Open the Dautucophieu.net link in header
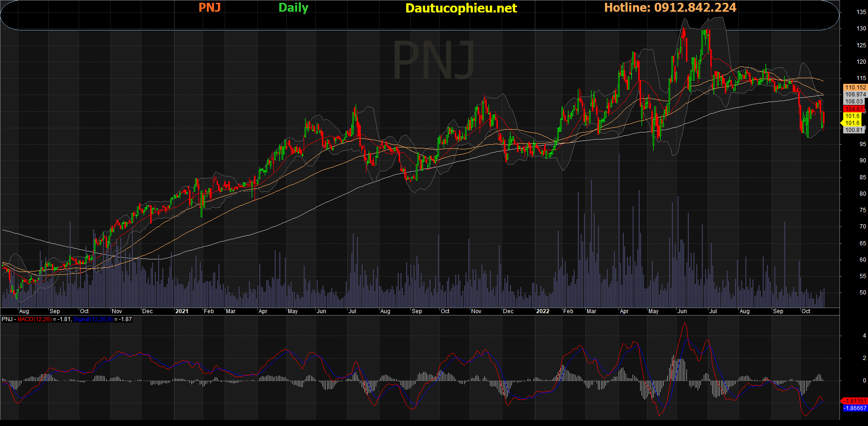This screenshot has height=426, width=868. click(461, 8)
